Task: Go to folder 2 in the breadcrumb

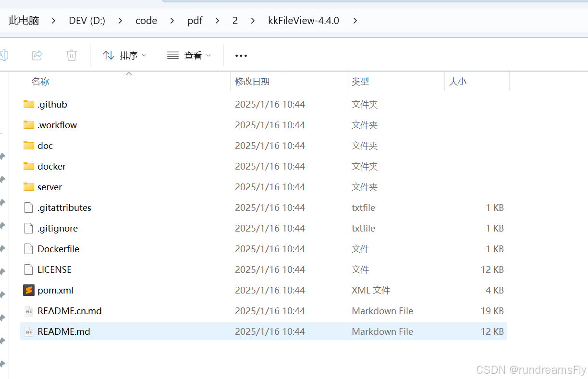Action: (x=235, y=21)
